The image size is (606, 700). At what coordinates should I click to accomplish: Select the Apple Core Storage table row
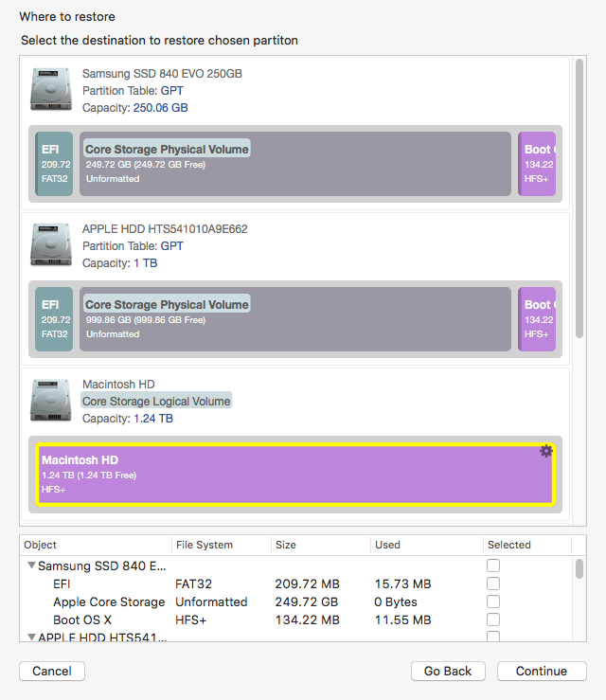[296, 601]
